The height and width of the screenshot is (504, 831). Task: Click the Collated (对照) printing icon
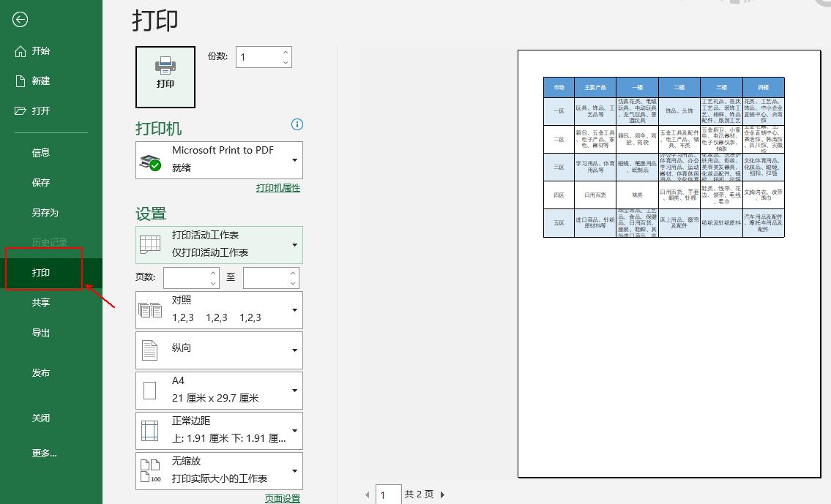coord(150,309)
